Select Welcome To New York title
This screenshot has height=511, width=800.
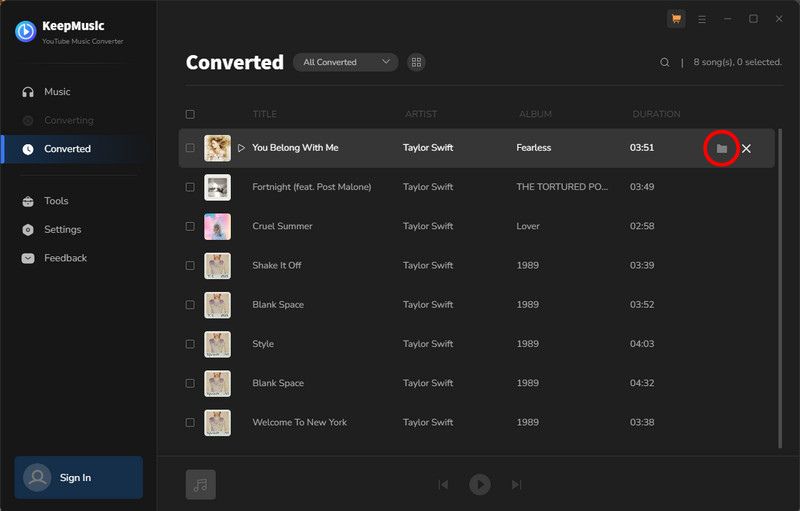tap(299, 423)
